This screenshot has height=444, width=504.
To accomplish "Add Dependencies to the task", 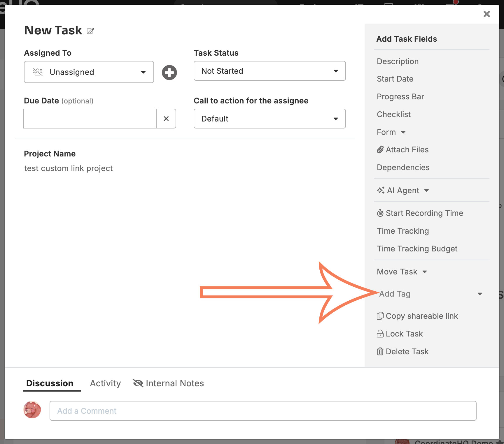I will [403, 168].
